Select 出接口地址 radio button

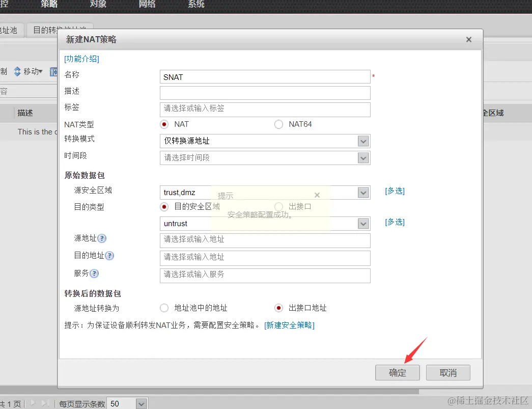tap(278, 308)
